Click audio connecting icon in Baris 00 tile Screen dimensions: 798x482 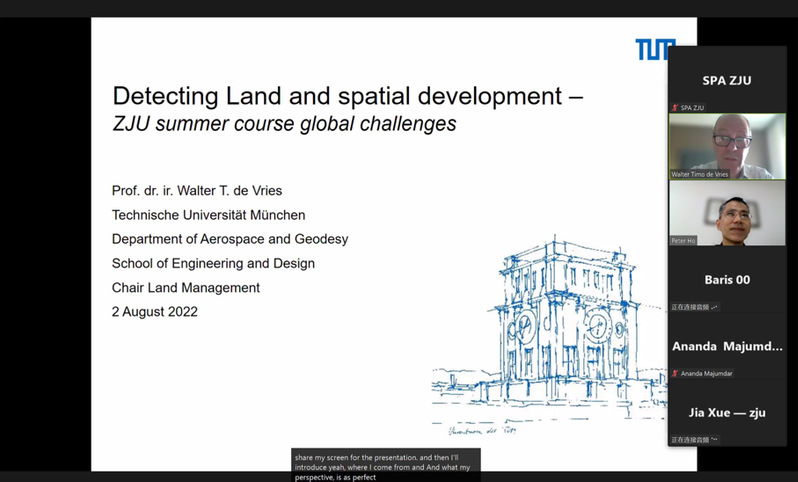pyautogui.click(x=714, y=307)
